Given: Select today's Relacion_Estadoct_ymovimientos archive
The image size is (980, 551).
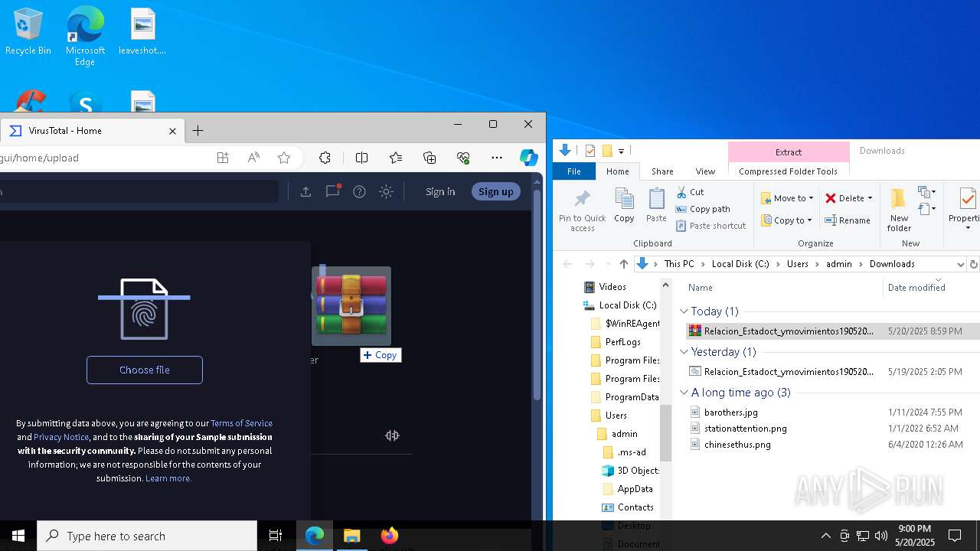Looking at the screenshot, I should click(832, 331).
